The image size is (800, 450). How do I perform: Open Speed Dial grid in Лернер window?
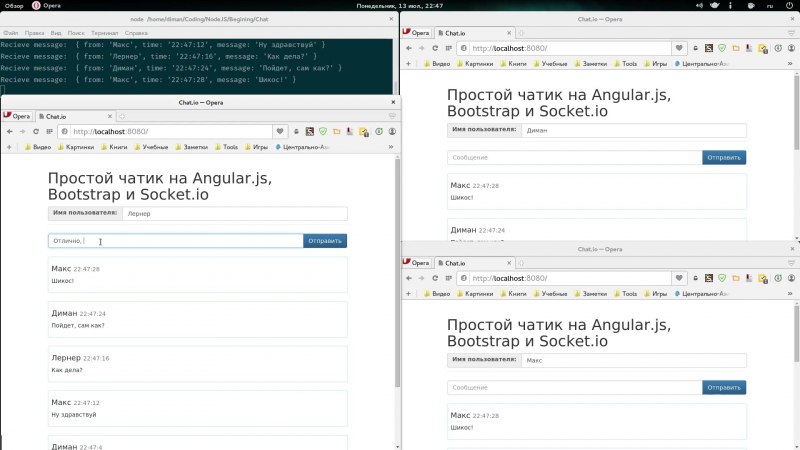coord(49,132)
